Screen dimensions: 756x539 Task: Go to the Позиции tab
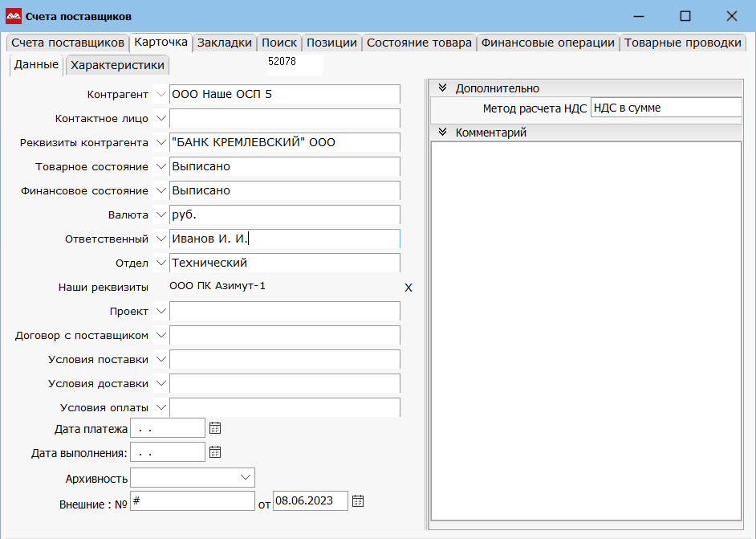coord(331,43)
